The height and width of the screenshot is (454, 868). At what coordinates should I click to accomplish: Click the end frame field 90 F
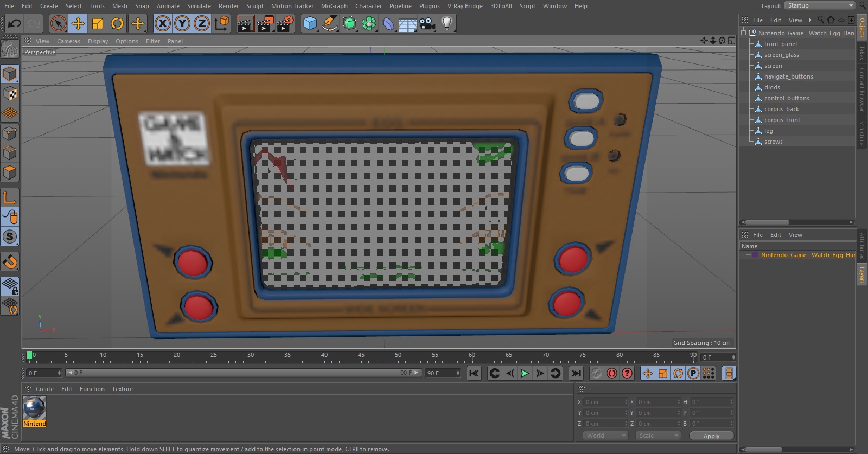point(443,373)
